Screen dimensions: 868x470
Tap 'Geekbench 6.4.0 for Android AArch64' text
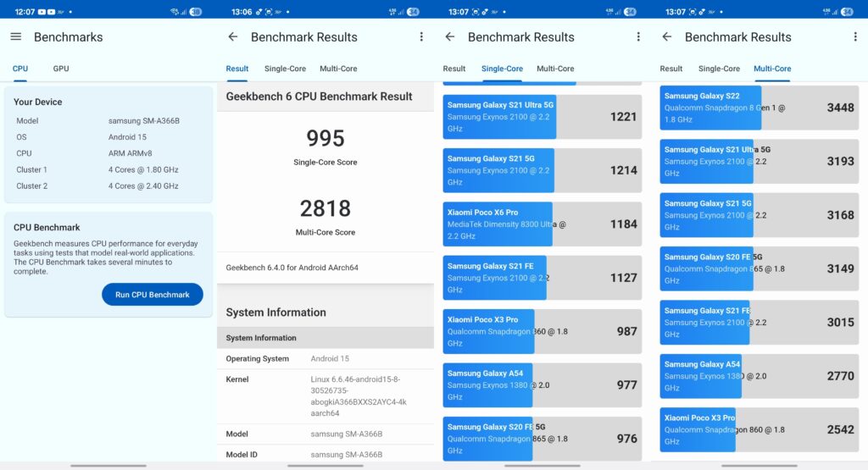click(292, 268)
